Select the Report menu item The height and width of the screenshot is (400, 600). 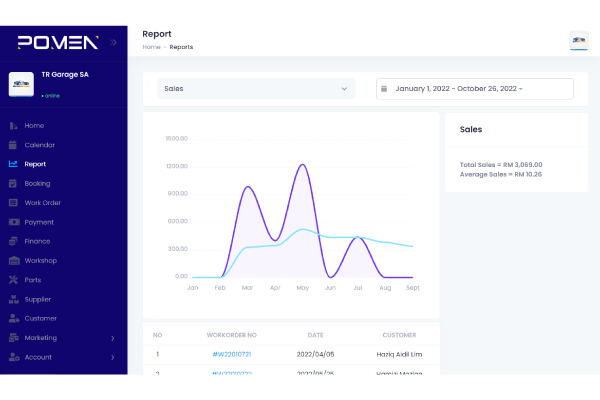[x=35, y=164]
